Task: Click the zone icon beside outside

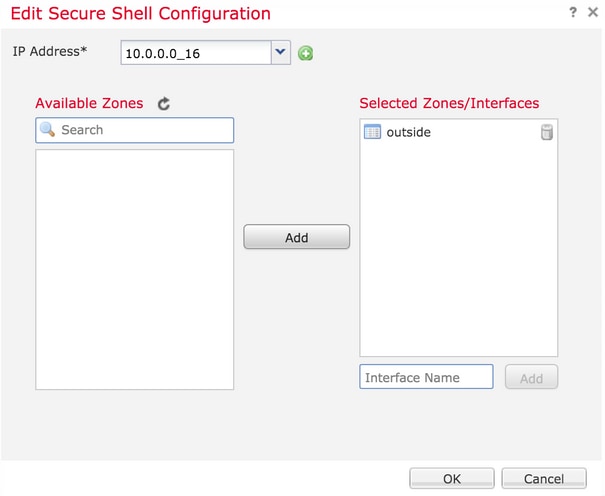Action: tap(372, 132)
